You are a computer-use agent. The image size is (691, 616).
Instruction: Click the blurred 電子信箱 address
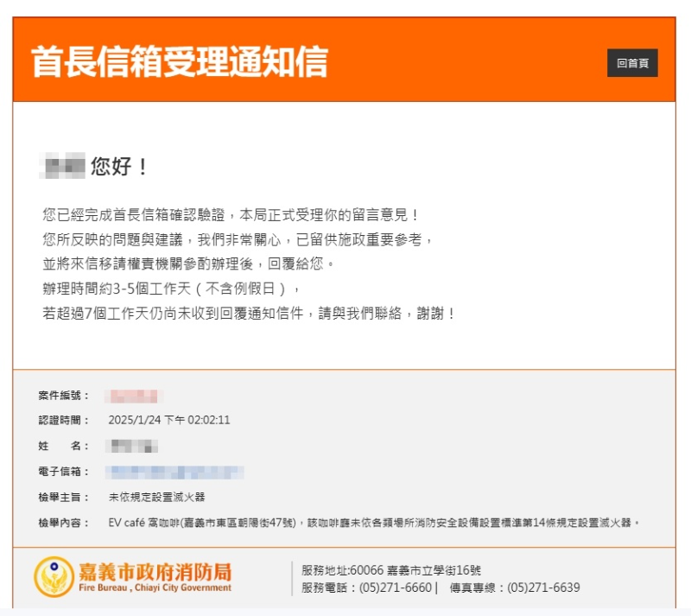coord(174,472)
